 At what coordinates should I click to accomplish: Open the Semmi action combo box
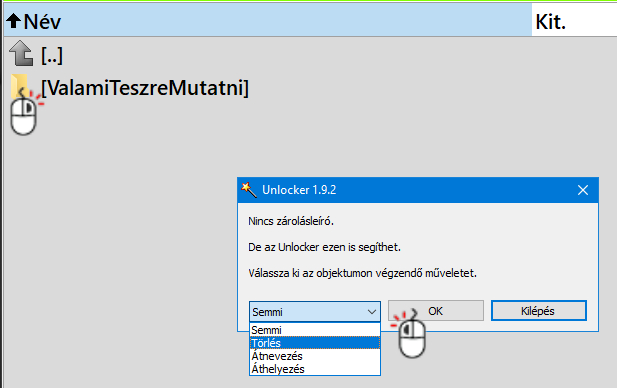pos(315,312)
